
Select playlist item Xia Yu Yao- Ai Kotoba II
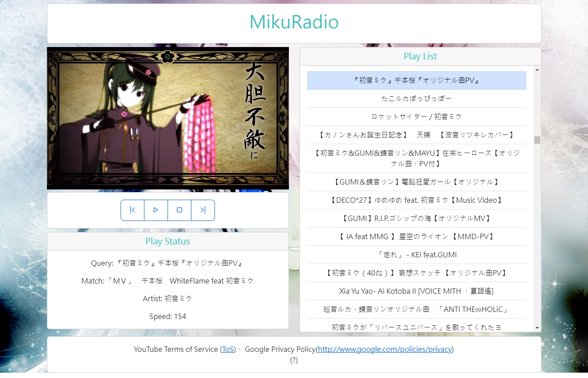pos(417,291)
